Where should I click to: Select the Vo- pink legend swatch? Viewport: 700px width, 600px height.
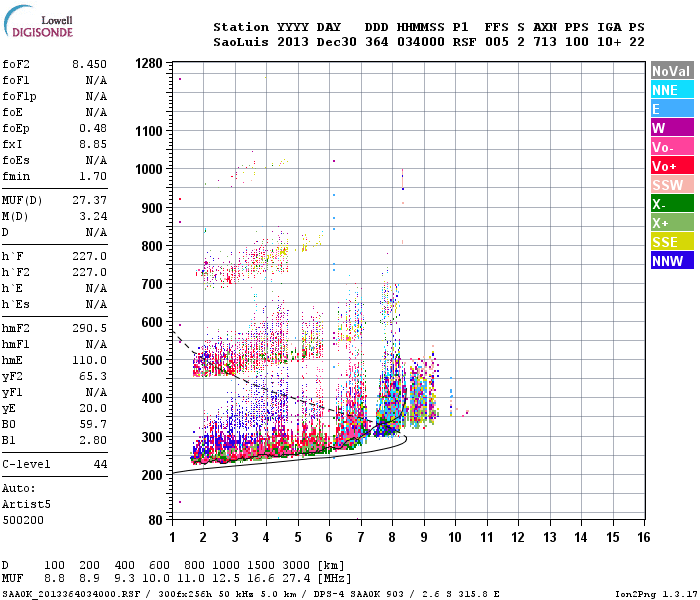click(x=672, y=147)
